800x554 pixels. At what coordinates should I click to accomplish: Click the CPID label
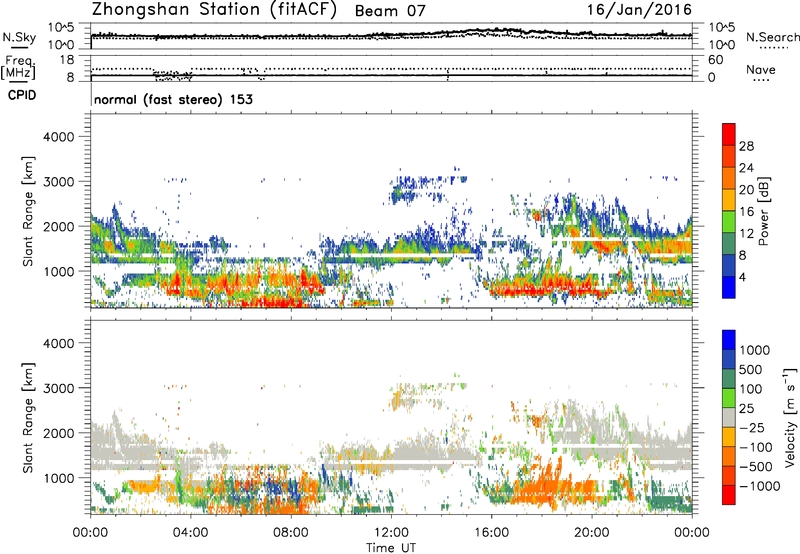click(22, 95)
